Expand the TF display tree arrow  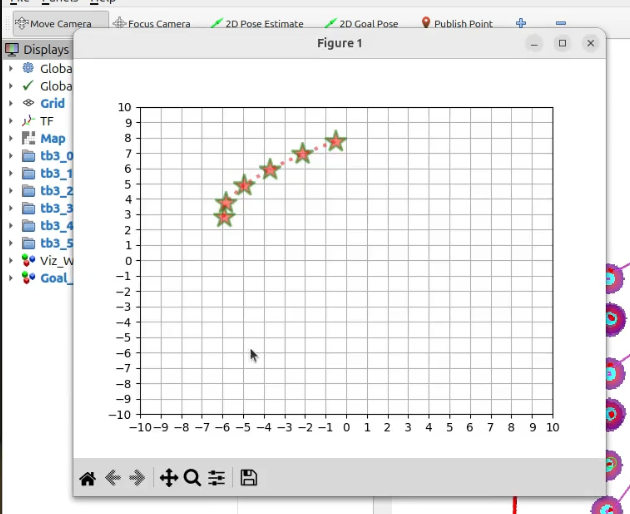coord(11,121)
